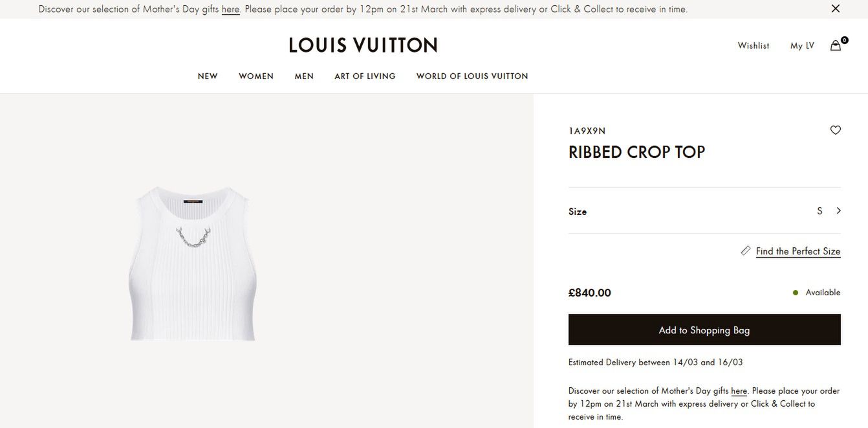Expand the size selector chevron

pyautogui.click(x=838, y=211)
